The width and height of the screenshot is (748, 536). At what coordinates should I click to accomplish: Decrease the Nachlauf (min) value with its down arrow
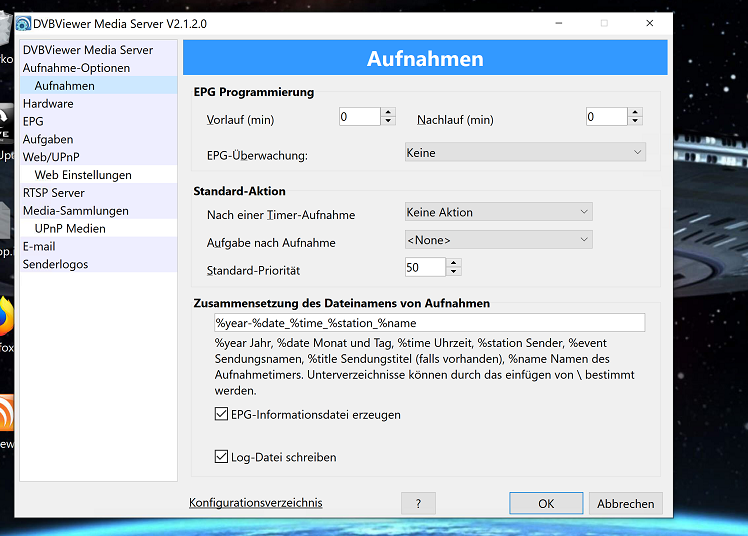635,121
